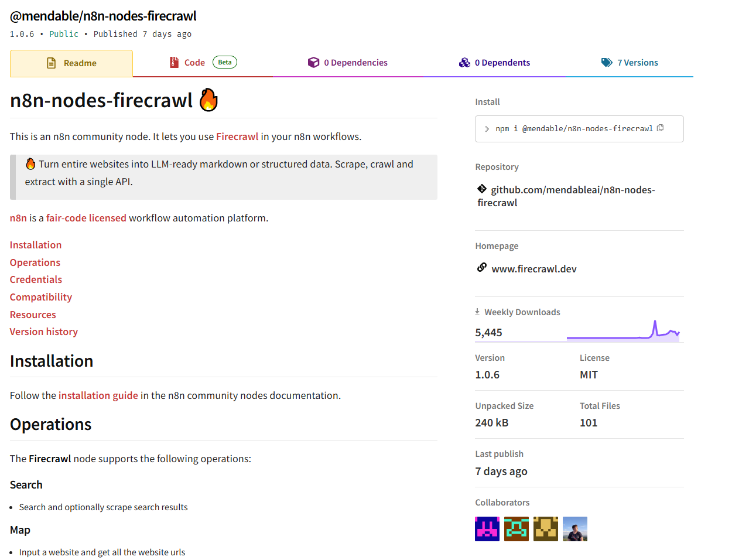The image size is (749, 560).
Task: Click the homepage link chain icon
Action: pyautogui.click(x=481, y=268)
